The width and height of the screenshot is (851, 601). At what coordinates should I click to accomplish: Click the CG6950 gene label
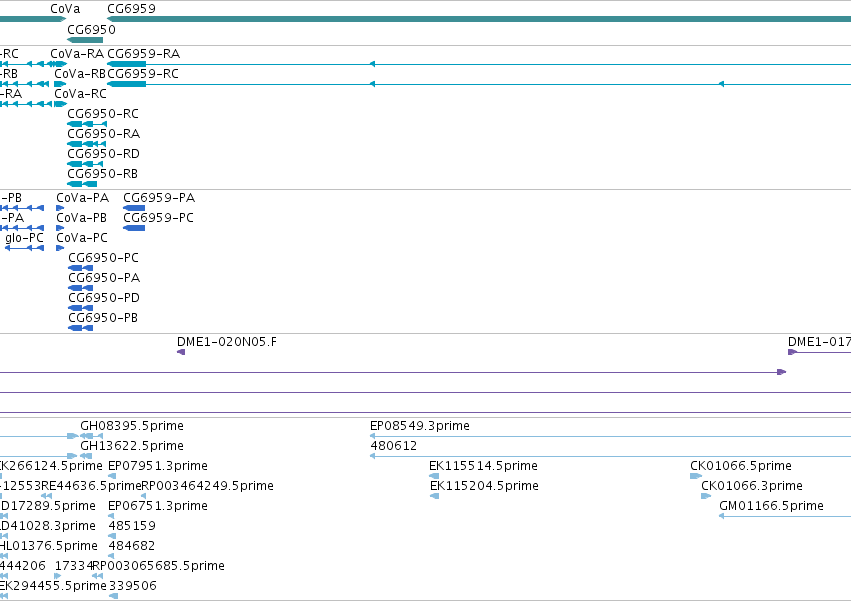coord(91,30)
